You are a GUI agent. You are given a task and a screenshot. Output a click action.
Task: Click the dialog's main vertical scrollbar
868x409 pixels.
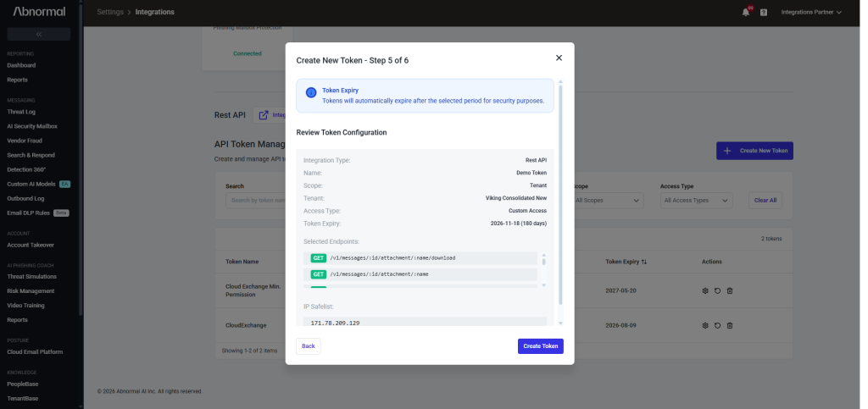tap(560, 193)
